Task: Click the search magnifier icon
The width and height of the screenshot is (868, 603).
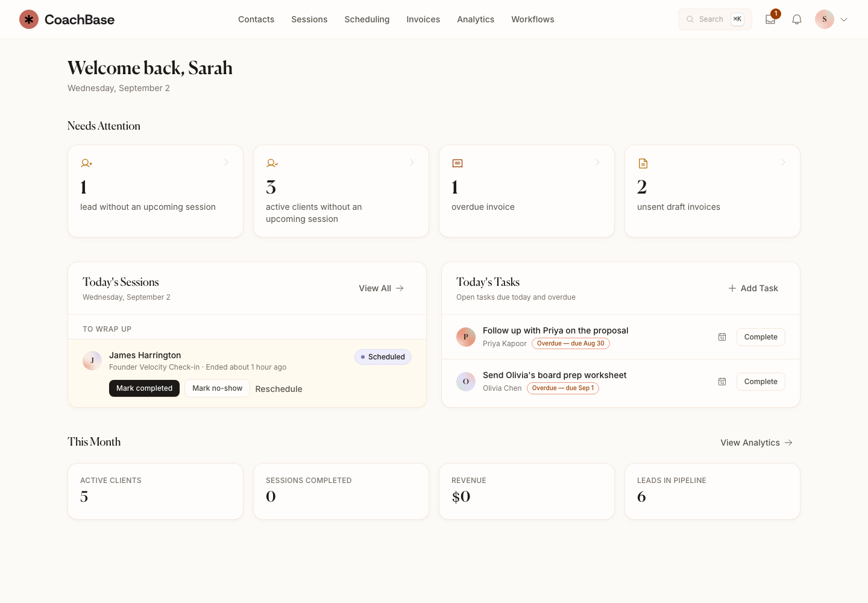Action: pyautogui.click(x=690, y=19)
